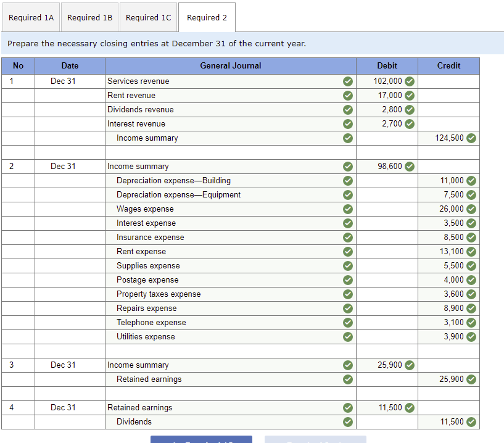Click the checkmark icon next to Rent revenue
This screenshot has width=504, height=443.
point(348,95)
